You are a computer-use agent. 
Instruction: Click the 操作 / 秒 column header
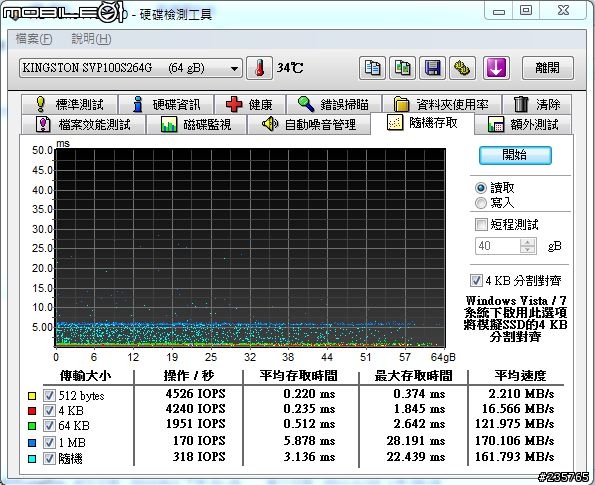pos(189,376)
